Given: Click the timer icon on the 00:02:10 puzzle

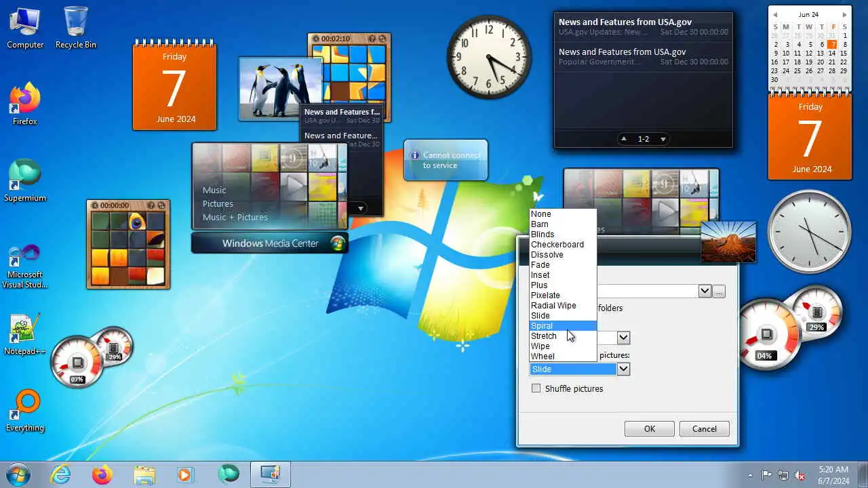Looking at the screenshot, I should click(x=316, y=39).
